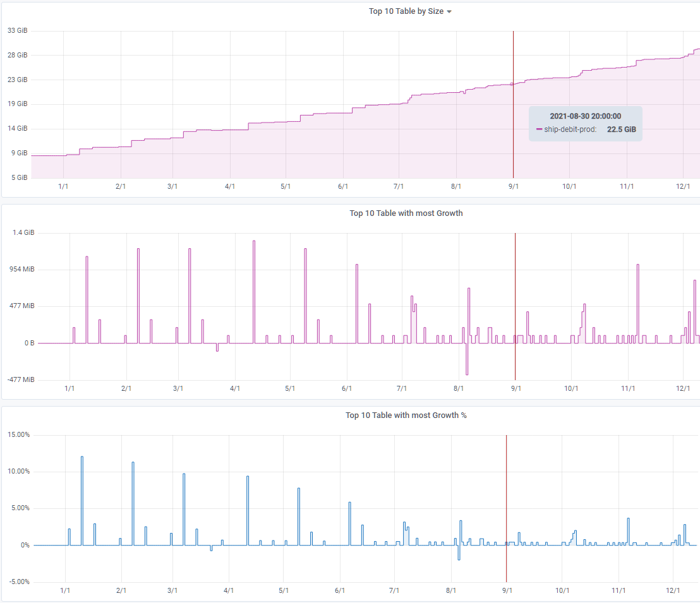Image resolution: width=700 pixels, height=603 pixels.
Task: Click the 15.00% y-axis label
Action: click(x=19, y=435)
